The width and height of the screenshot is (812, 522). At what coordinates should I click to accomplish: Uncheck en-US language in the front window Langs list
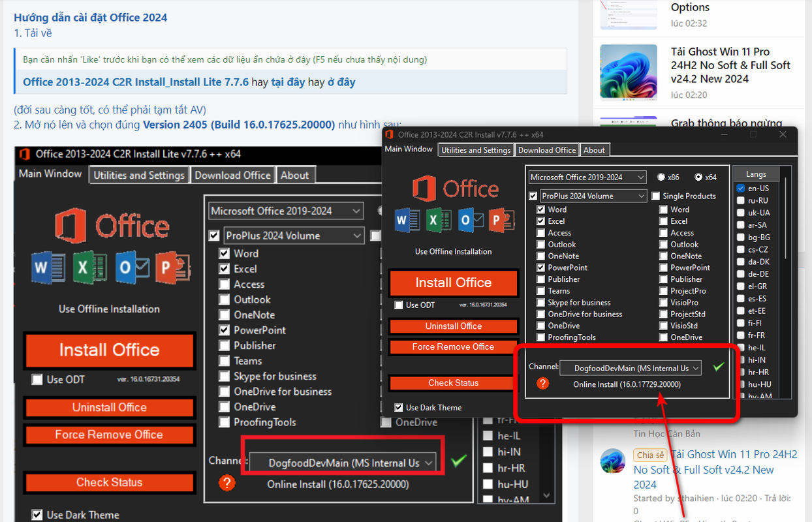[741, 188]
